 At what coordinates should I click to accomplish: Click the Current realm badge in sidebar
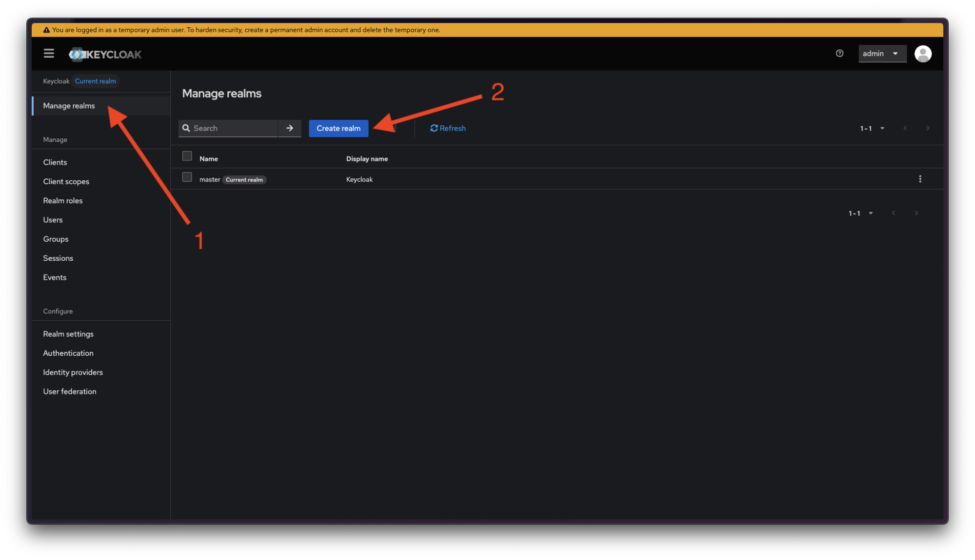click(x=96, y=81)
